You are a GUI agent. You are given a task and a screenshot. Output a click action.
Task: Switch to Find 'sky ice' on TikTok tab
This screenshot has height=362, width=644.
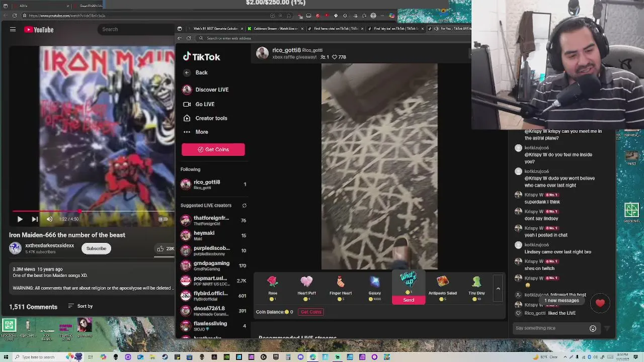click(395, 29)
